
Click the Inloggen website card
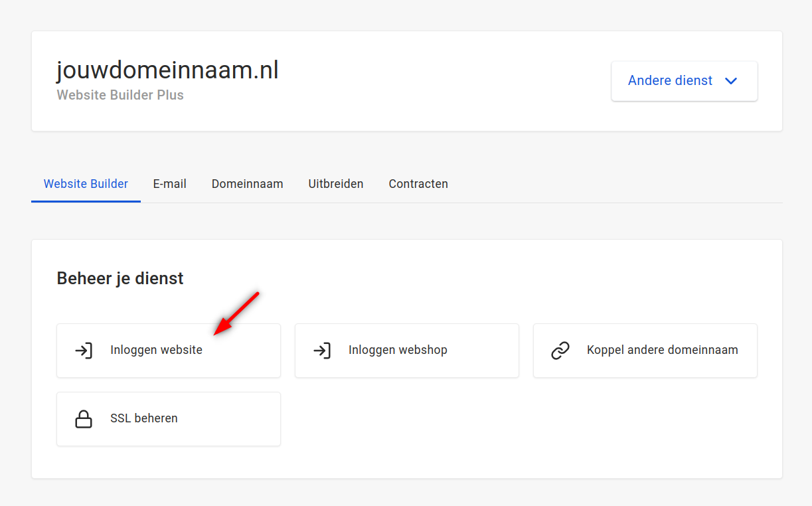(x=168, y=351)
